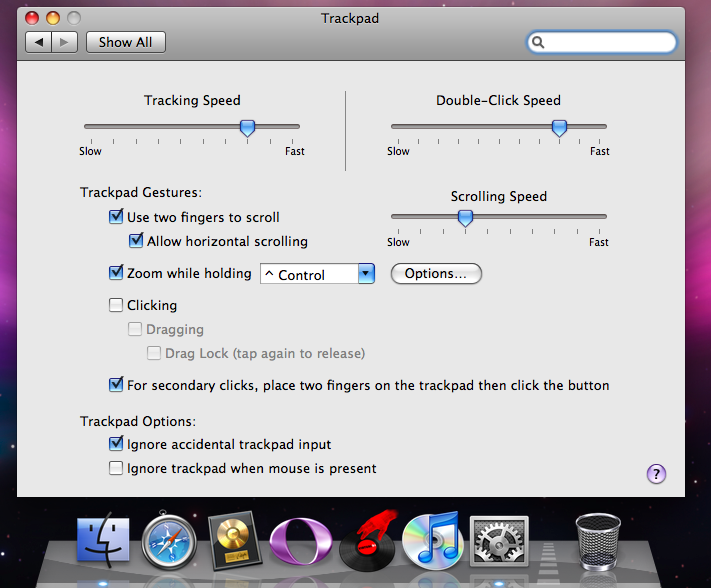The width and height of the screenshot is (711, 588).
Task: Click the Trackpad window title
Action: click(350, 19)
